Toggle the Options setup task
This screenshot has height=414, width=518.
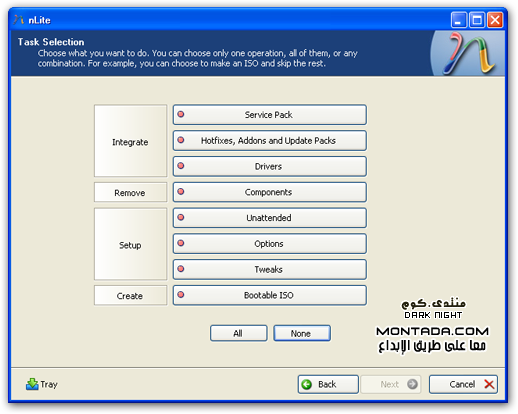click(x=270, y=244)
